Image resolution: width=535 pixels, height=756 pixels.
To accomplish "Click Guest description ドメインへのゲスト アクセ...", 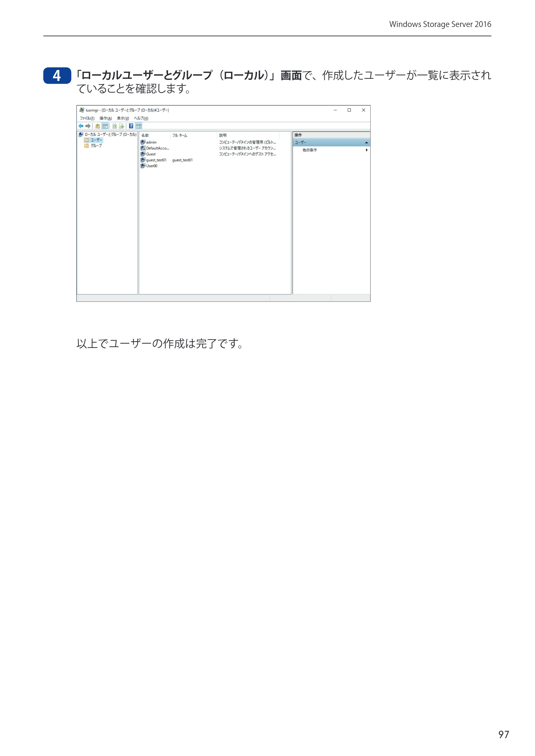I will (248, 154).
